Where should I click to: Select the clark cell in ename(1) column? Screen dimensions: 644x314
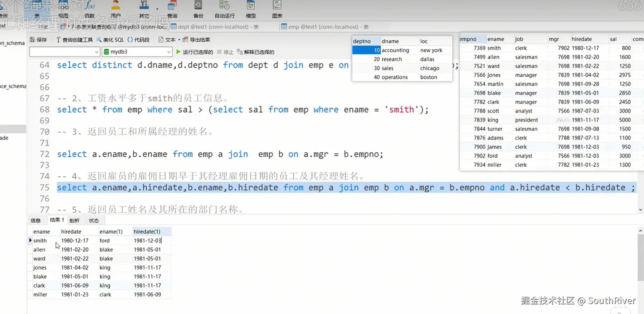115,294
